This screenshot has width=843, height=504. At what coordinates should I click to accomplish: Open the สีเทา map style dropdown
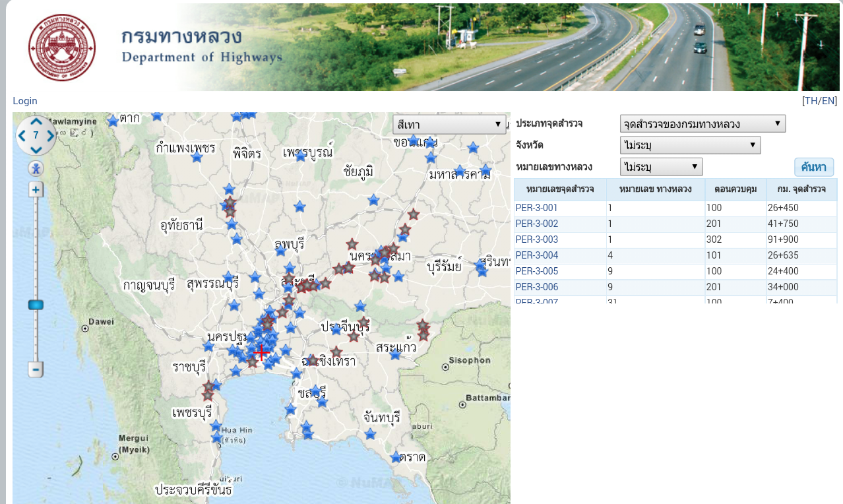coord(449,125)
